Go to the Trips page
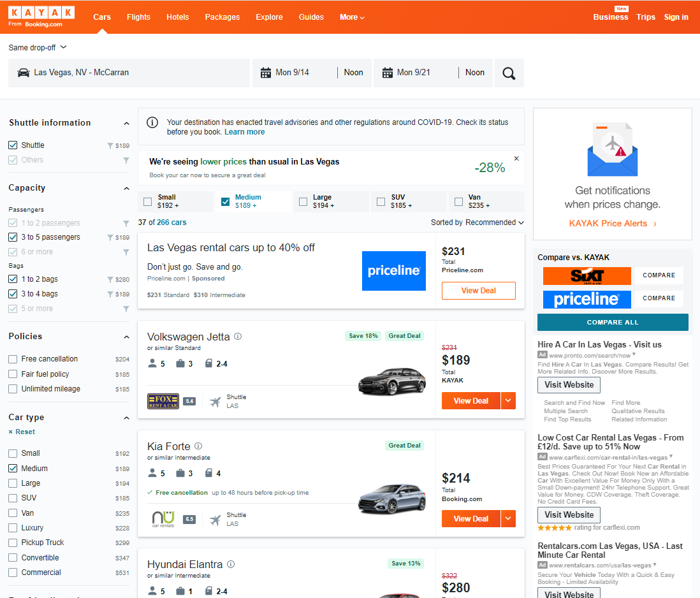Screen dimensions: 700x598 pos(646,17)
